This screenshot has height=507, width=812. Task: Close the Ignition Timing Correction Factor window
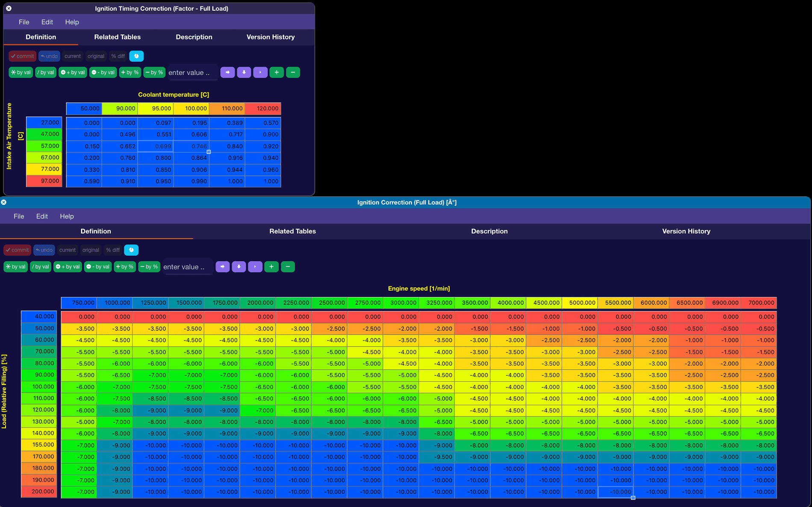9,8
